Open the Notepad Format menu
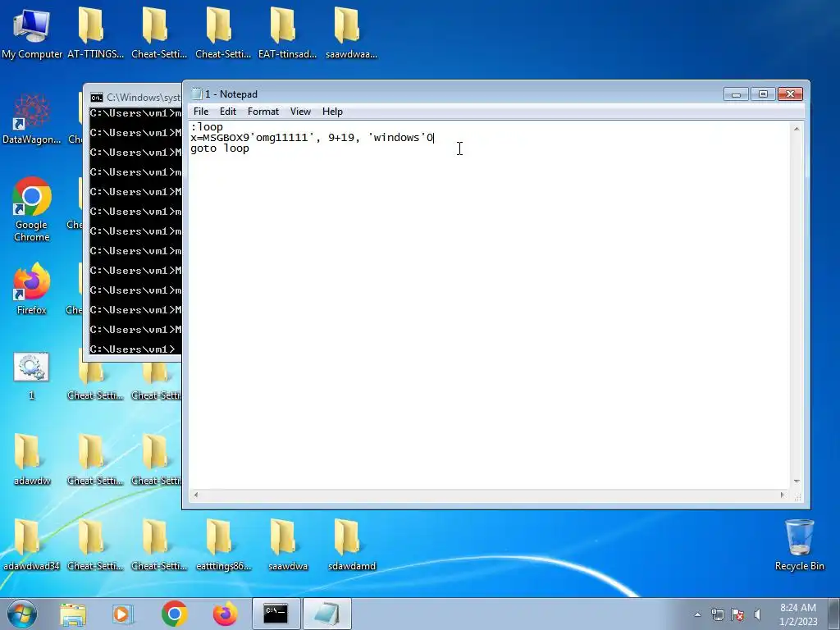Screen dimensions: 840x630 coord(263,112)
